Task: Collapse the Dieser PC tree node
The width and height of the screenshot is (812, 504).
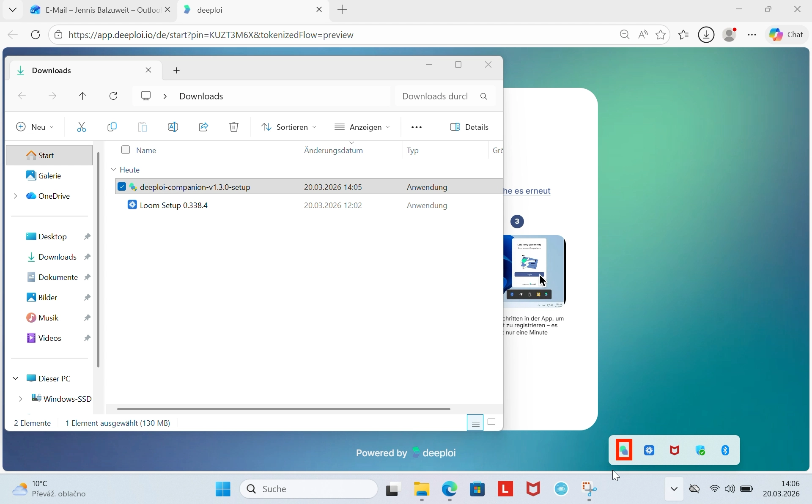Action: click(x=16, y=378)
